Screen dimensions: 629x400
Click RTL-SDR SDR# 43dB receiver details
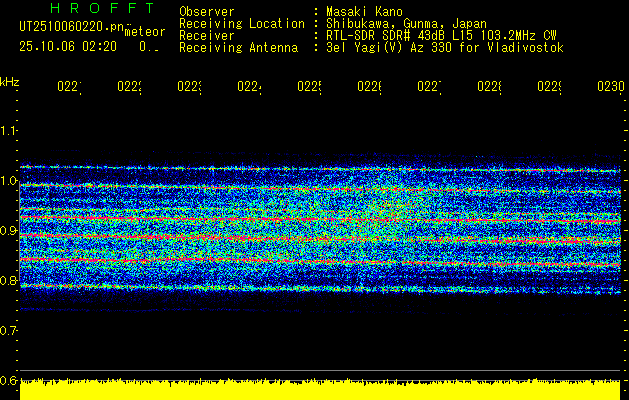tap(441, 36)
